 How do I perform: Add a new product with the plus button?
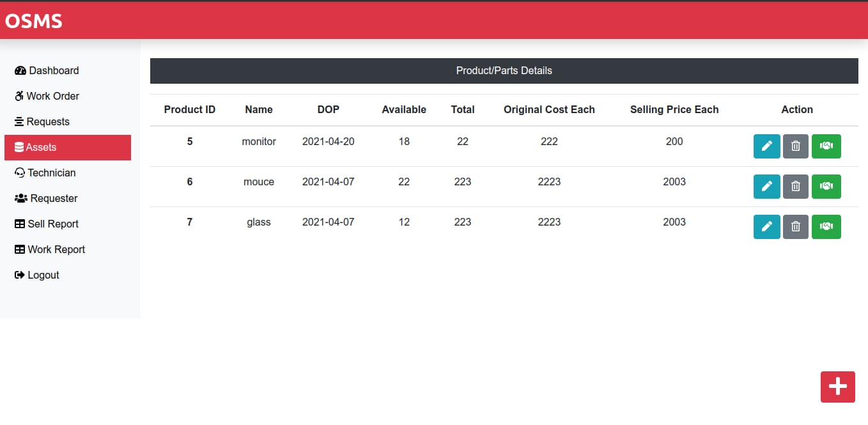[x=837, y=387]
